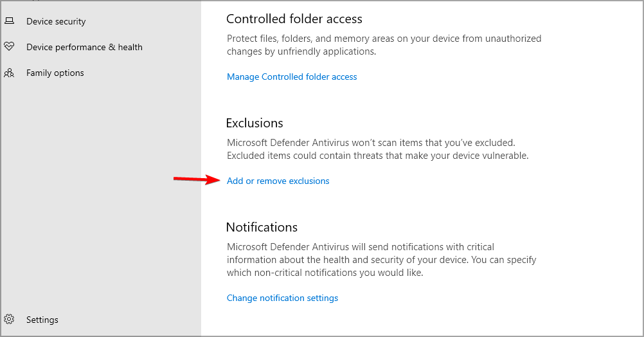Click empty sidebar space below Family options
Screen dimensions: 644x337
coord(100,193)
